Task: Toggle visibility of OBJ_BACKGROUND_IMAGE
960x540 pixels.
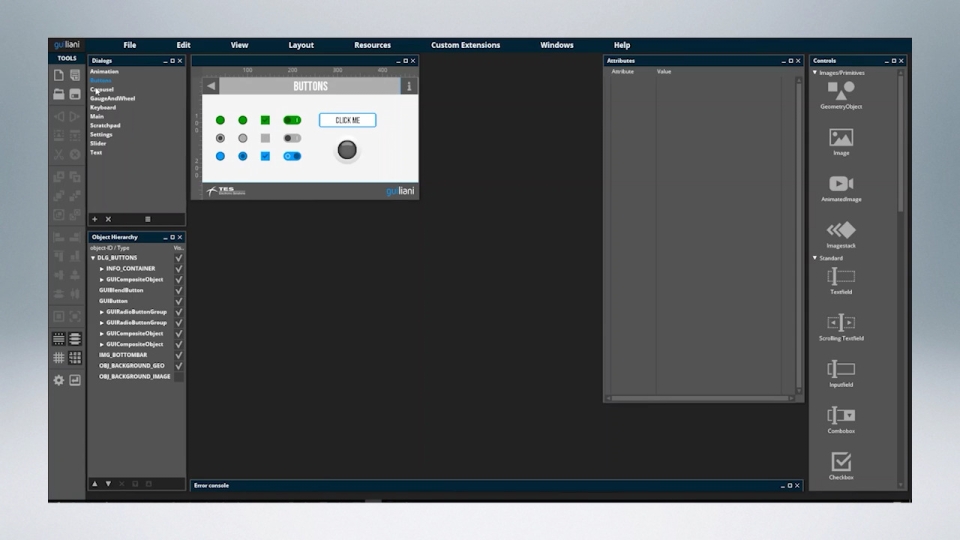Action: click(x=179, y=377)
